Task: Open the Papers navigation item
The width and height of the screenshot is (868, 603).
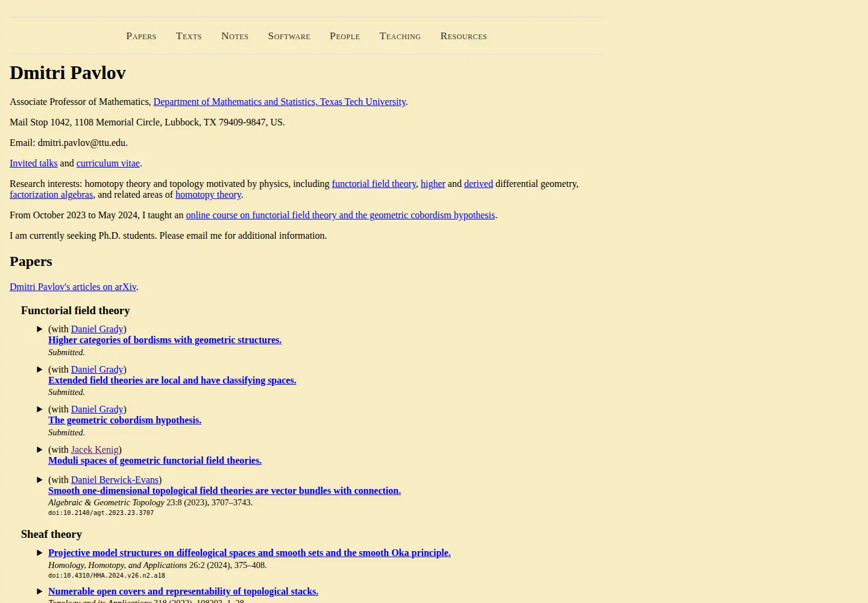Action: [141, 36]
